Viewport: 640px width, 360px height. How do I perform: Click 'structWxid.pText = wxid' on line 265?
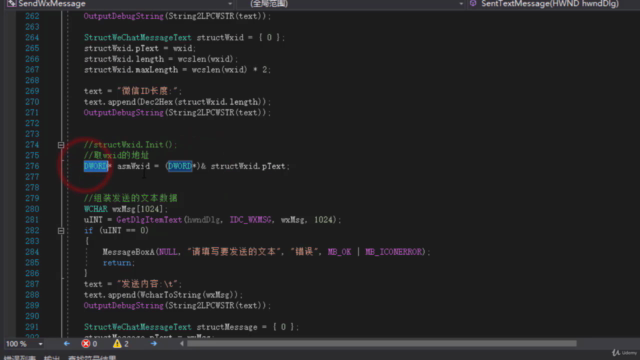[138, 48]
